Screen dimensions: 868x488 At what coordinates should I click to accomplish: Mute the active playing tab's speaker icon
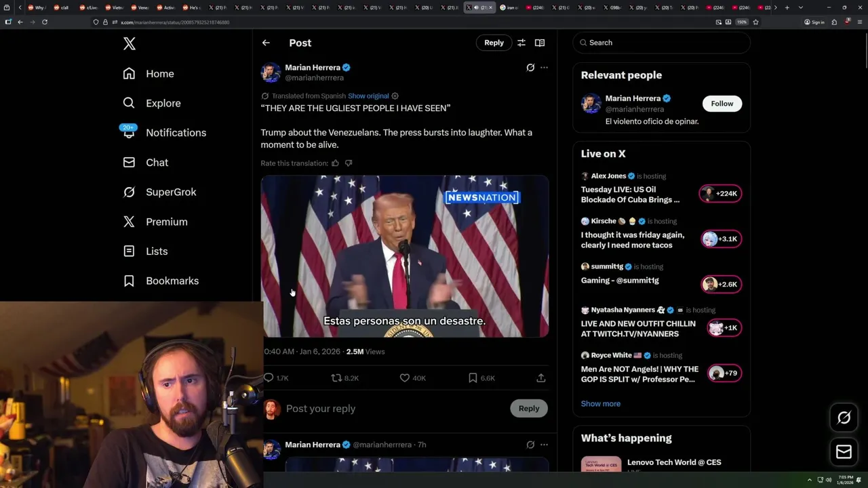coord(475,7)
